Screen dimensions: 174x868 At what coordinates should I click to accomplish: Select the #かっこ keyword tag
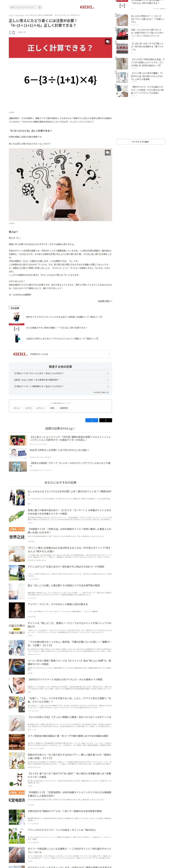17,408
